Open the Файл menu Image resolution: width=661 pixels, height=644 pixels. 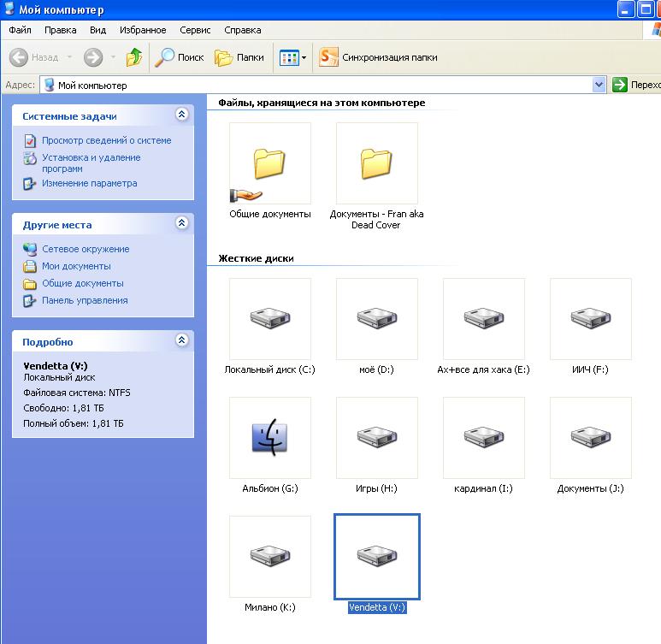20,30
